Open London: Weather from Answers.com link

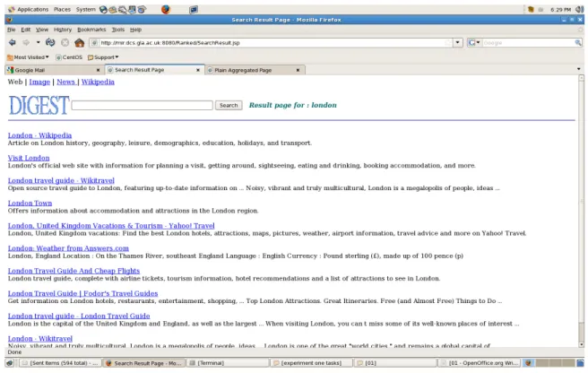click(68, 248)
